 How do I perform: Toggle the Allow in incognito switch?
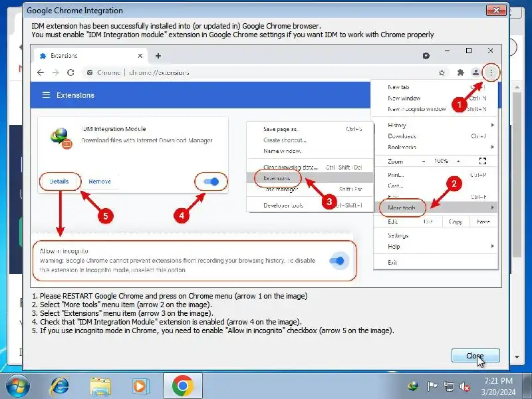pos(337,261)
